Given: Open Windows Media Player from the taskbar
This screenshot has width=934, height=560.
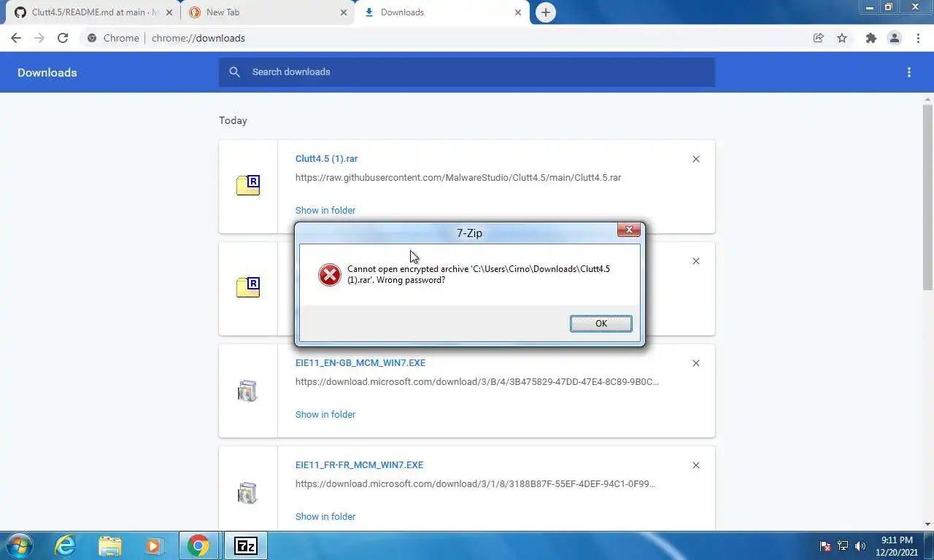Looking at the screenshot, I should (x=153, y=545).
